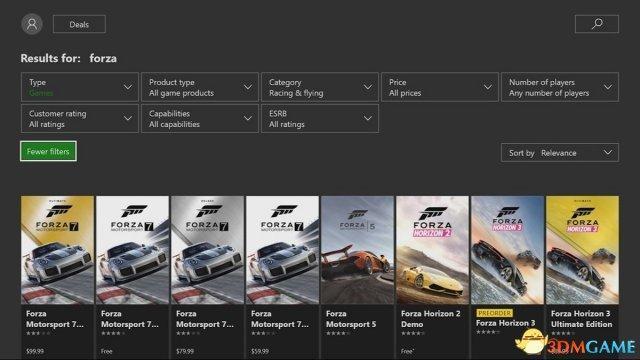Click the star rating under Forza Horizon 2 Demo
The width and height of the screenshot is (640, 360).
pyautogui.click(x=413, y=333)
